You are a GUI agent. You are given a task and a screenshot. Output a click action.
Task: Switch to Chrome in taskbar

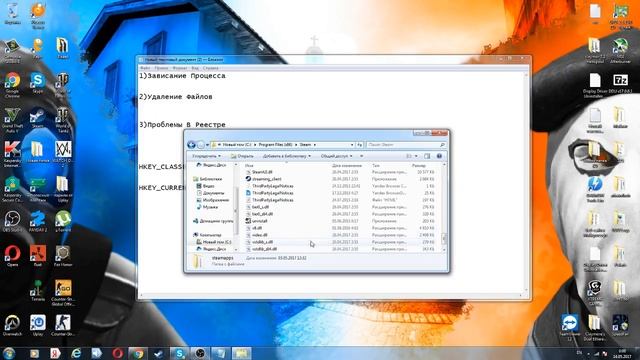[138, 353]
